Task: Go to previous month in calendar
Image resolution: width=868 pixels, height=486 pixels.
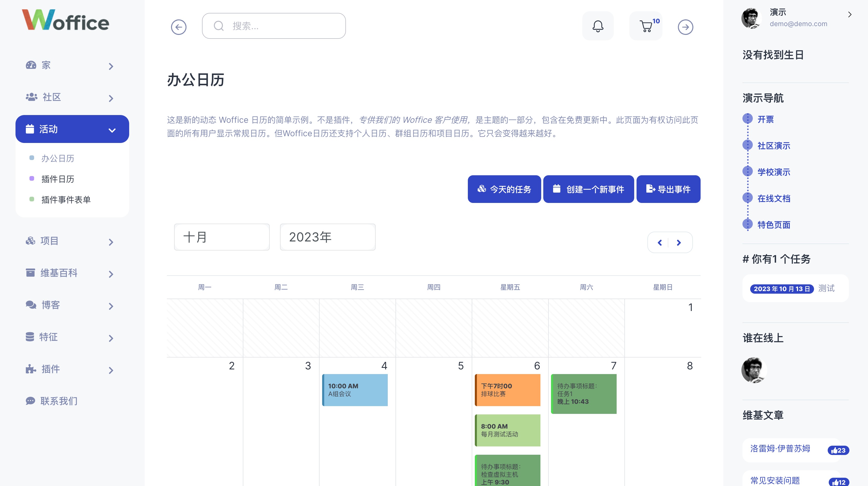Action: tap(660, 242)
